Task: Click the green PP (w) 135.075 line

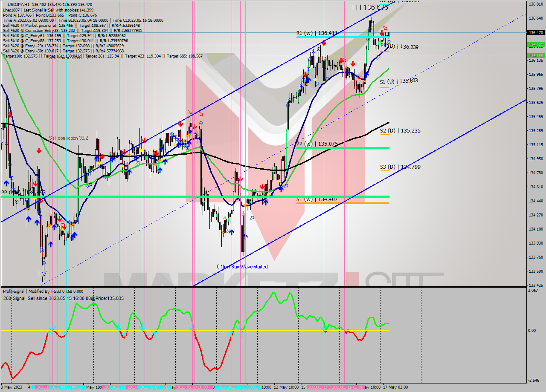Action: 343,148
